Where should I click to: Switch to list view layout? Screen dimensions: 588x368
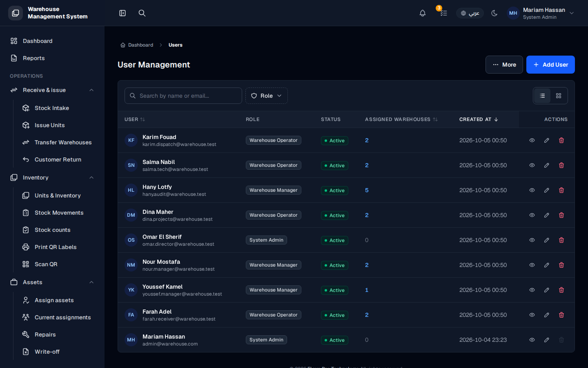(x=542, y=96)
